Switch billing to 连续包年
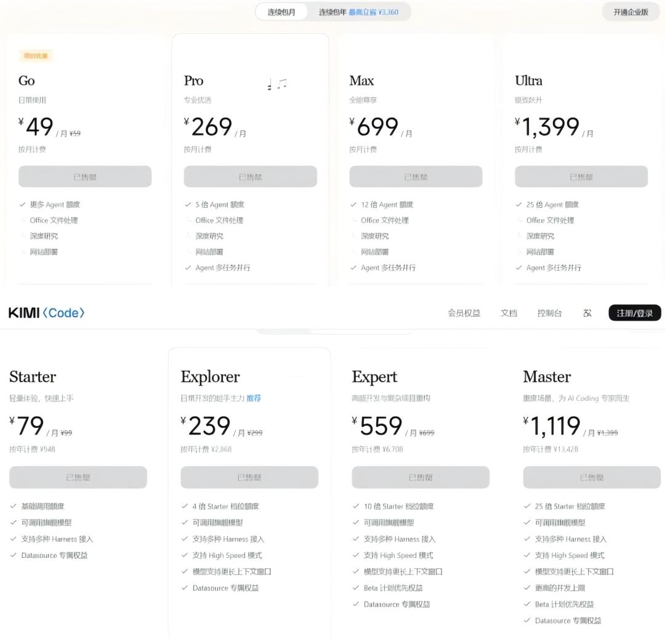The image size is (665, 644). tap(359, 12)
